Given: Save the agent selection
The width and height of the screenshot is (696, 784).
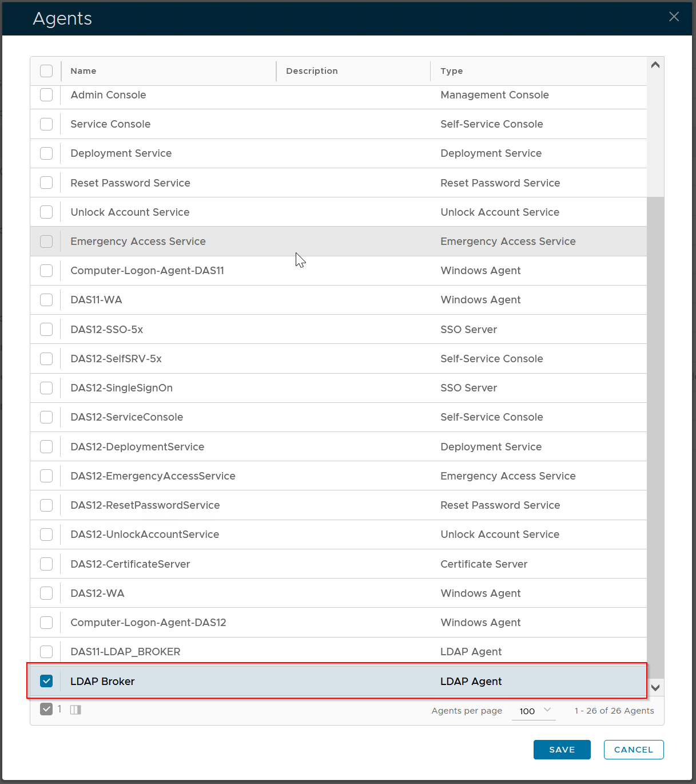Looking at the screenshot, I should coord(562,750).
